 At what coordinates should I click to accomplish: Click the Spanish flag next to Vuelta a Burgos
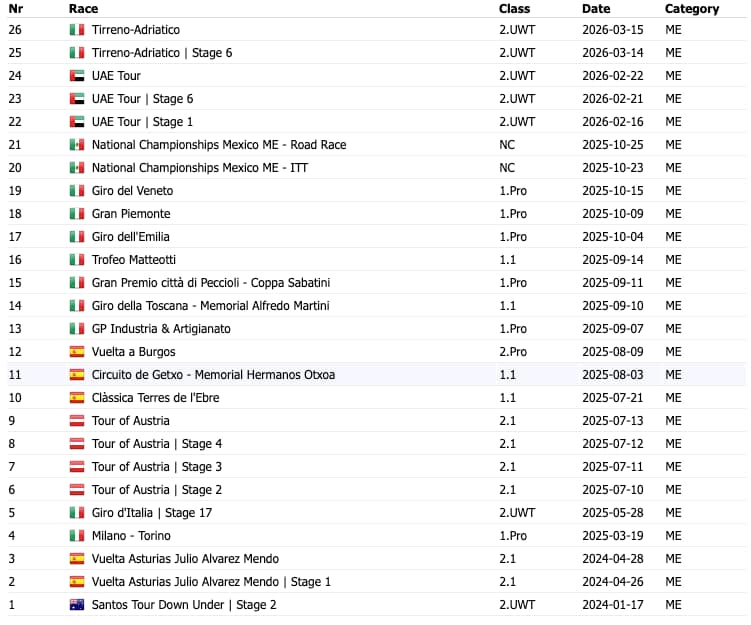pyautogui.click(x=77, y=352)
